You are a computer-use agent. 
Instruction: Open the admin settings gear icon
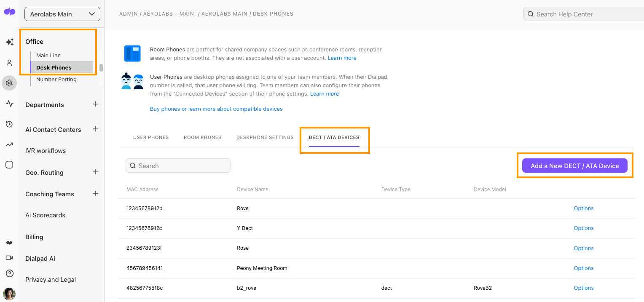pyautogui.click(x=9, y=83)
